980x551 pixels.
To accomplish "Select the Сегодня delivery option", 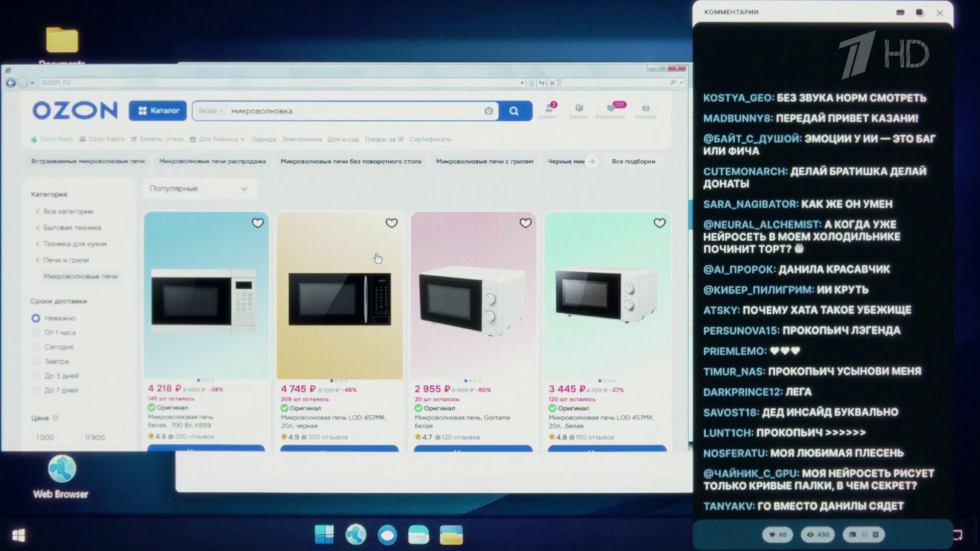I will tap(36, 347).
